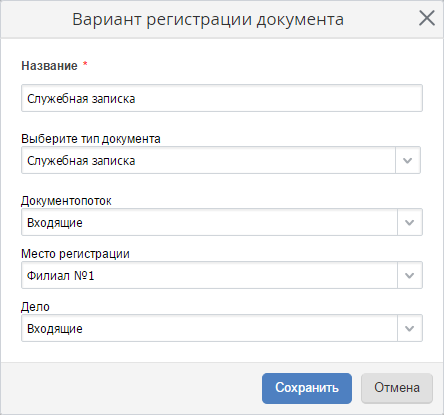Screen dimensions: 444x415
Task: Close the Вариант регистрации документа dialog
Action: 427,18
